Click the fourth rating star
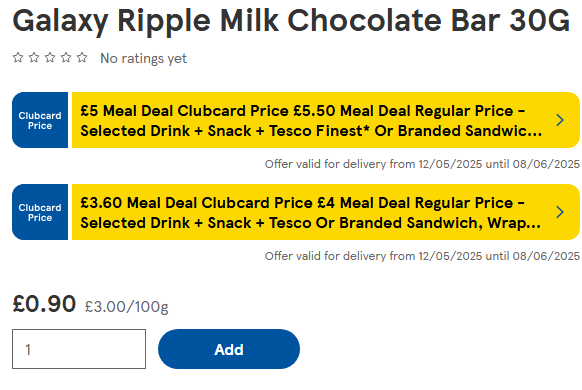The image size is (582, 390). 66,58
